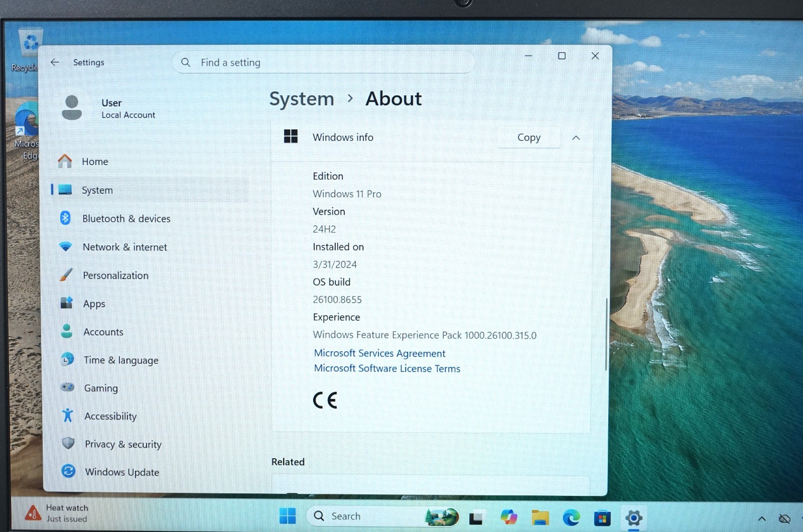This screenshot has height=532, width=803.
Task: Click the user avatar icon
Action: click(x=72, y=108)
